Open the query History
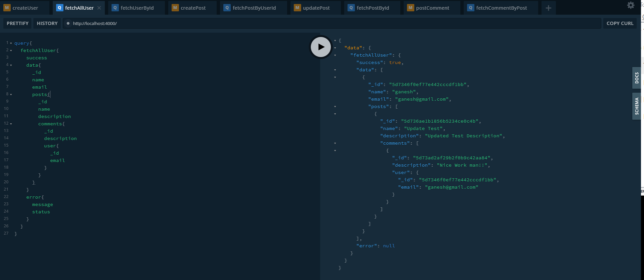The image size is (644, 280). click(47, 23)
